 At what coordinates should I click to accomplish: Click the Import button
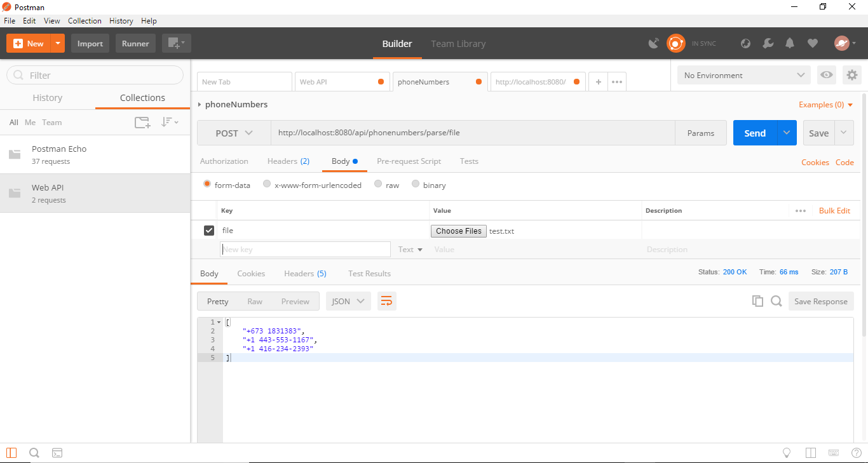pyautogui.click(x=90, y=43)
